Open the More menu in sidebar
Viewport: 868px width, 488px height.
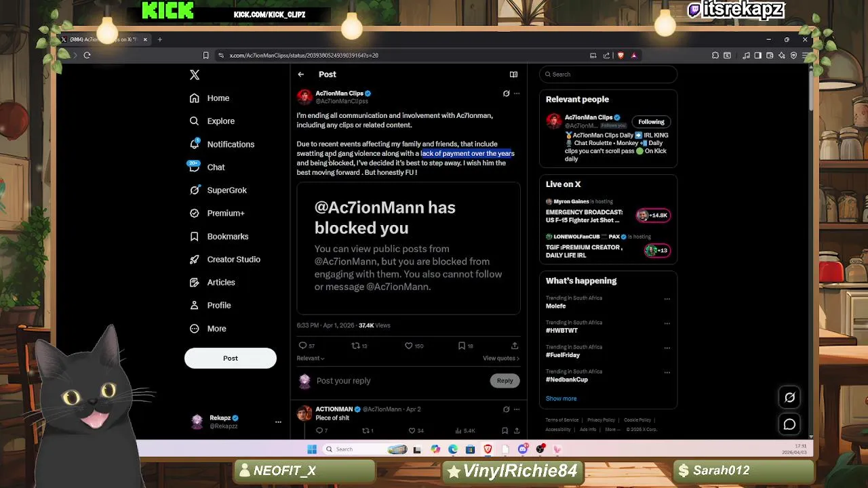point(208,329)
